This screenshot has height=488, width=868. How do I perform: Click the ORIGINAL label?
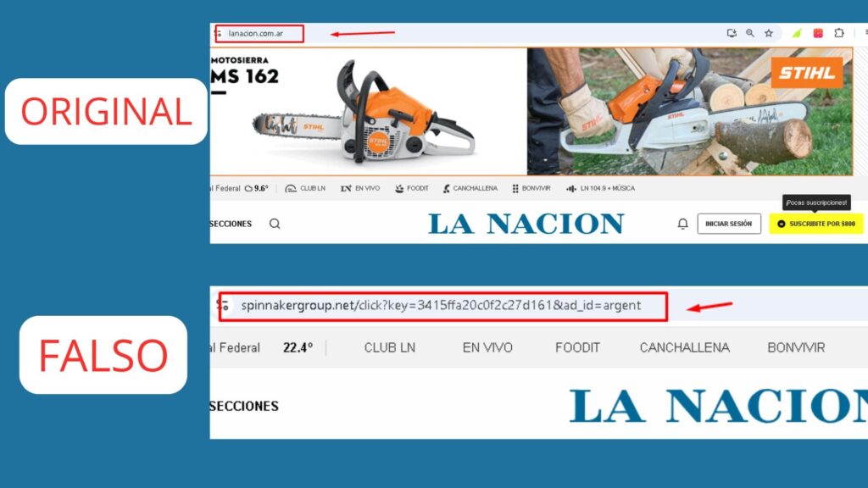pos(106,111)
